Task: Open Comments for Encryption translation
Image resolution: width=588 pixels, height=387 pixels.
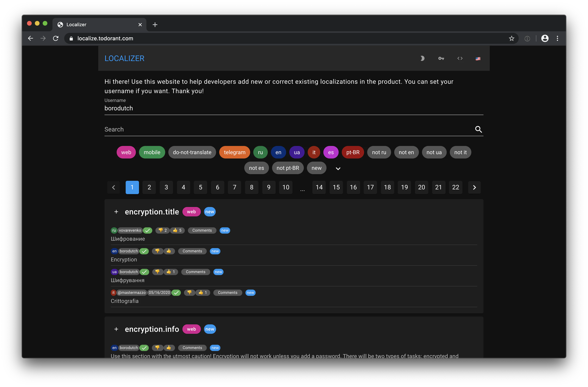Action: coord(192,251)
